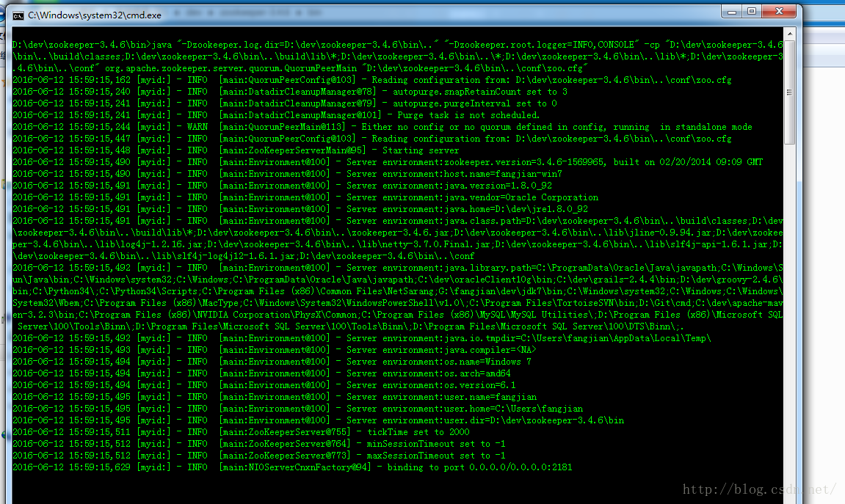Click 'os.arch=amd64' environment text
Image resolution: width=845 pixels, height=504 pixels.
pos(477,373)
